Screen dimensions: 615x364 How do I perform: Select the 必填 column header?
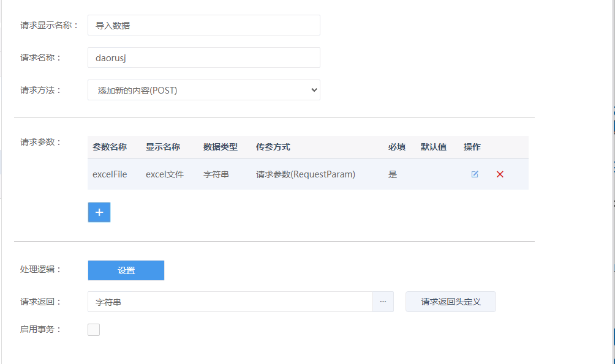[x=397, y=147]
